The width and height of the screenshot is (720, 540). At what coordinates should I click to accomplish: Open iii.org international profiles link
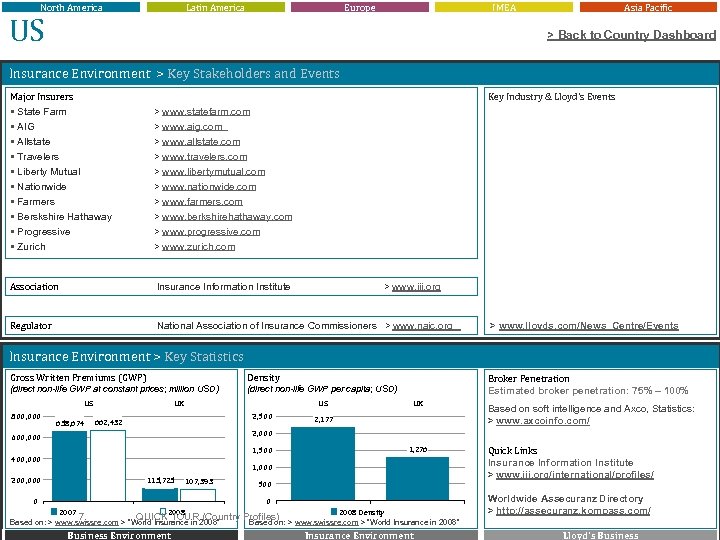575,475
